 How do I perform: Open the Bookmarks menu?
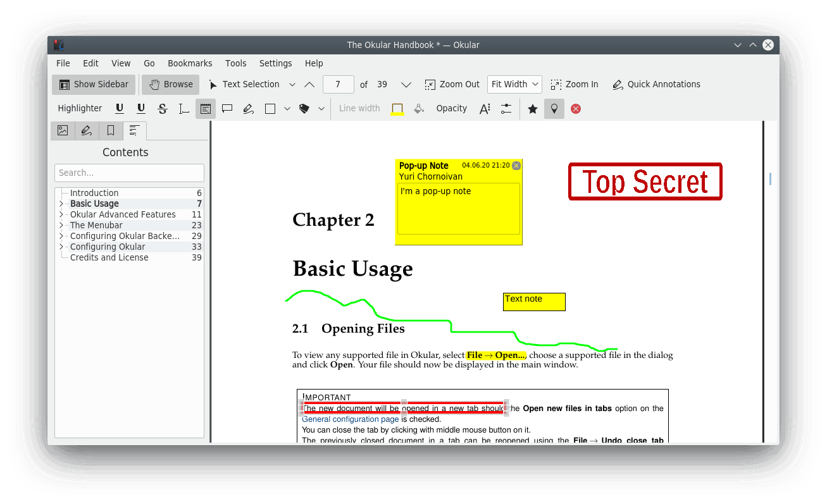coord(190,63)
